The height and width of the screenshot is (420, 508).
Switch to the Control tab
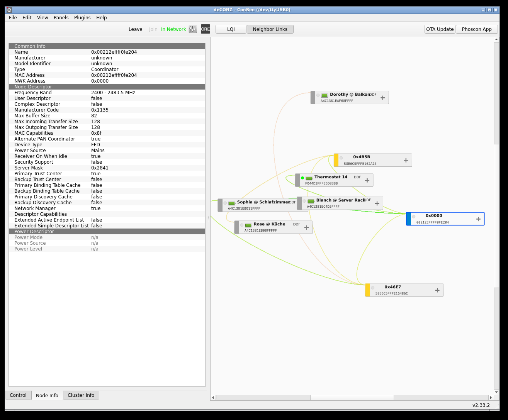[x=18, y=395]
